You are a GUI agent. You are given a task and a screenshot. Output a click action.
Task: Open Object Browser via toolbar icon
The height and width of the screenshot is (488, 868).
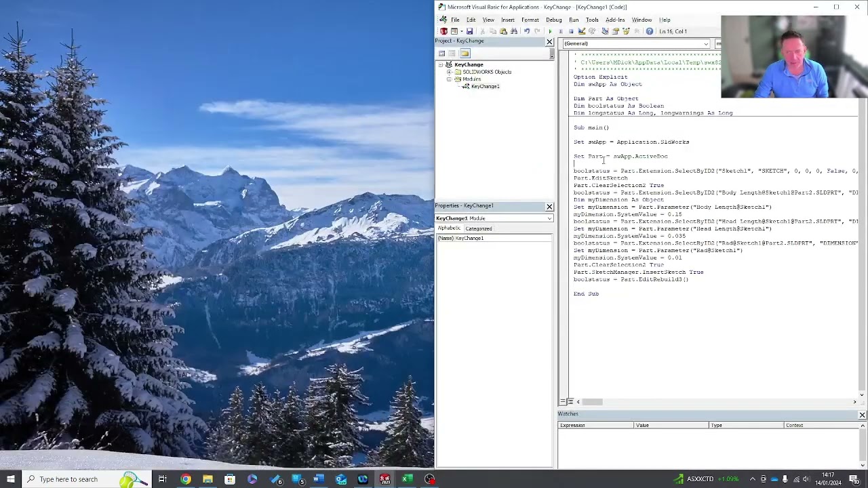[x=626, y=31]
